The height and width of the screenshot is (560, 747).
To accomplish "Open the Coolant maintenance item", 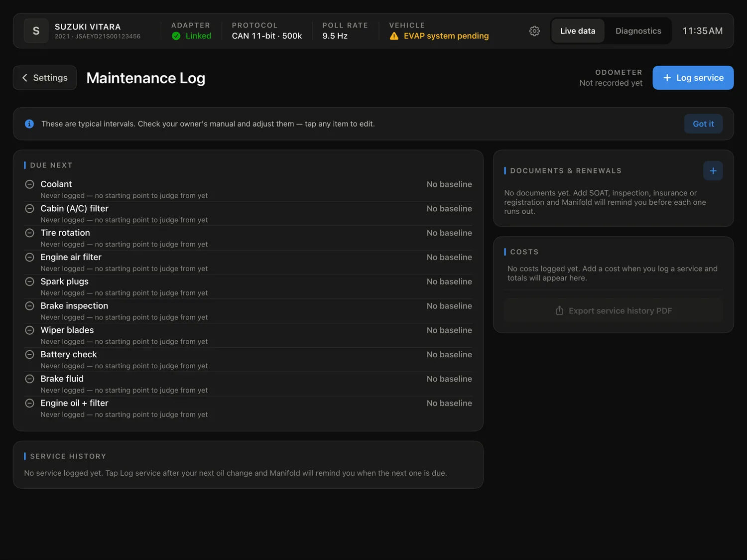I will tap(249, 189).
